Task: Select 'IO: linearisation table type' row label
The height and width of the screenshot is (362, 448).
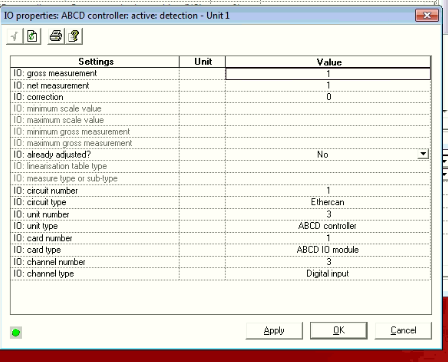Action: 60,166
